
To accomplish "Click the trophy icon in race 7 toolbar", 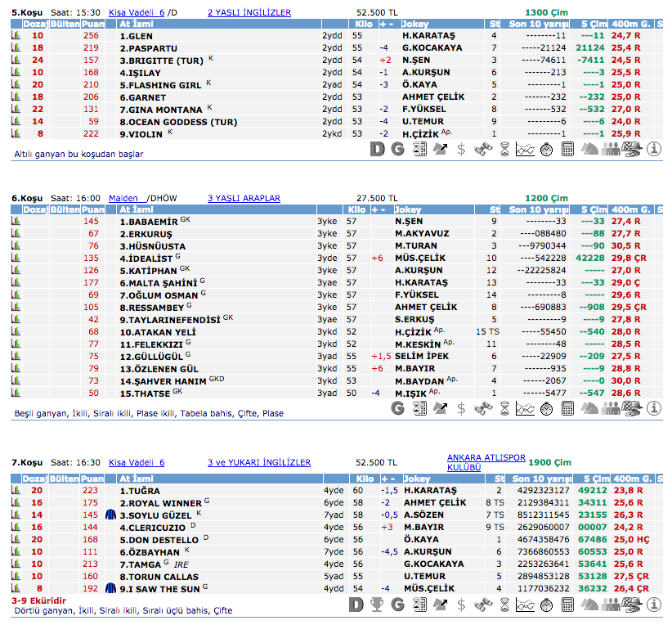I will click(x=377, y=605).
